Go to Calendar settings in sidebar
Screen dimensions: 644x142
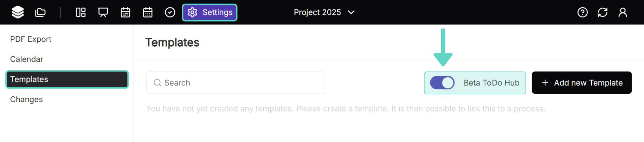coord(26,59)
